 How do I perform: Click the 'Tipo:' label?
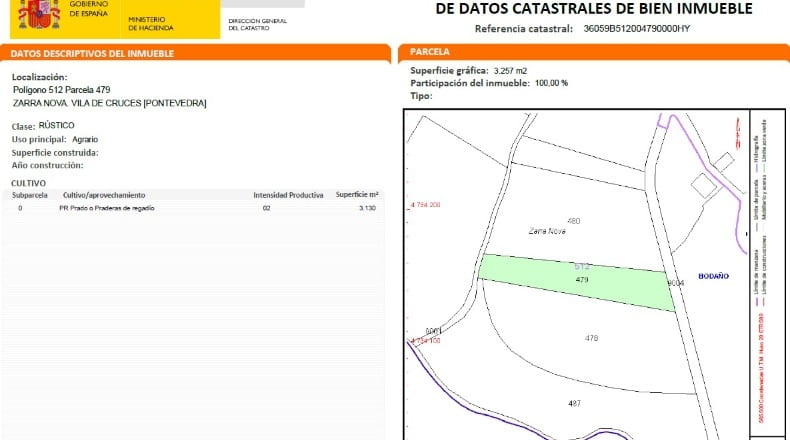click(x=421, y=96)
